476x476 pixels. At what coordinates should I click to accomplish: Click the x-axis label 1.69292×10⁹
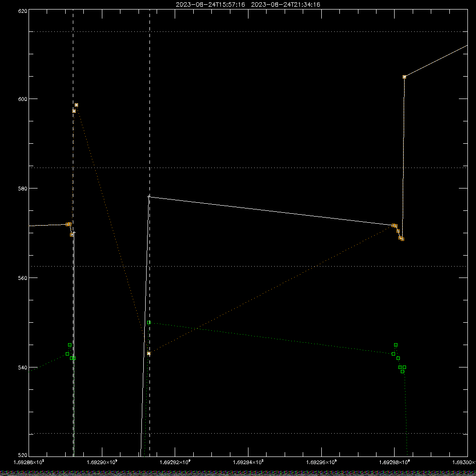pos(175,462)
